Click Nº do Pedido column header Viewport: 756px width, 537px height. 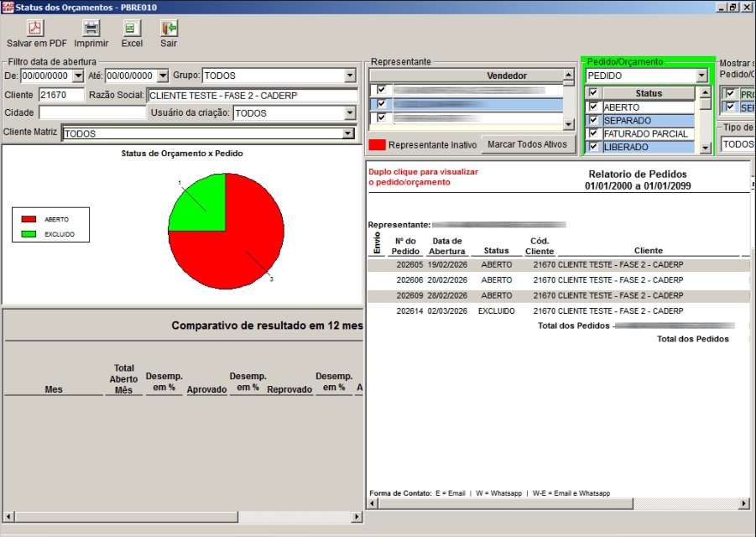[405, 246]
